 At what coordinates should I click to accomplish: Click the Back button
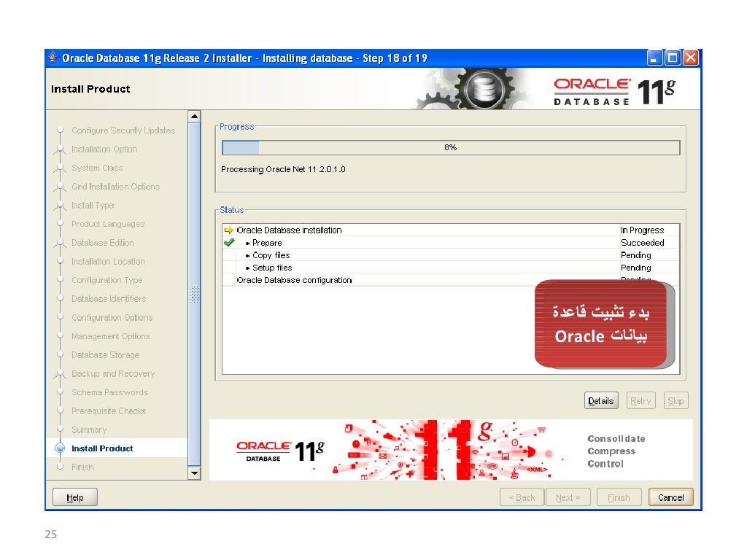[x=522, y=497]
